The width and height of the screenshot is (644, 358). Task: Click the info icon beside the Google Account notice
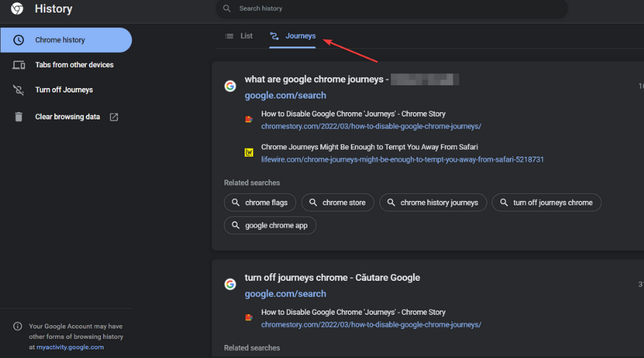(x=18, y=326)
